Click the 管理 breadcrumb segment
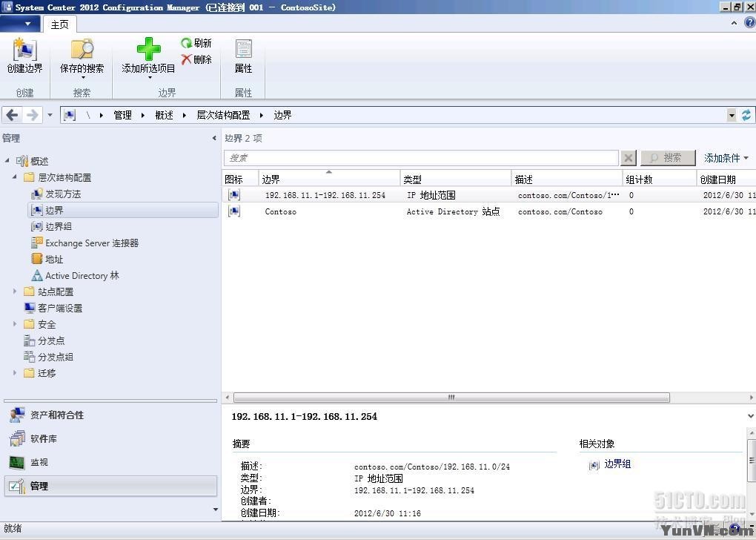Image resolution: width=756 pixels, height=540 pixels. 122,115
